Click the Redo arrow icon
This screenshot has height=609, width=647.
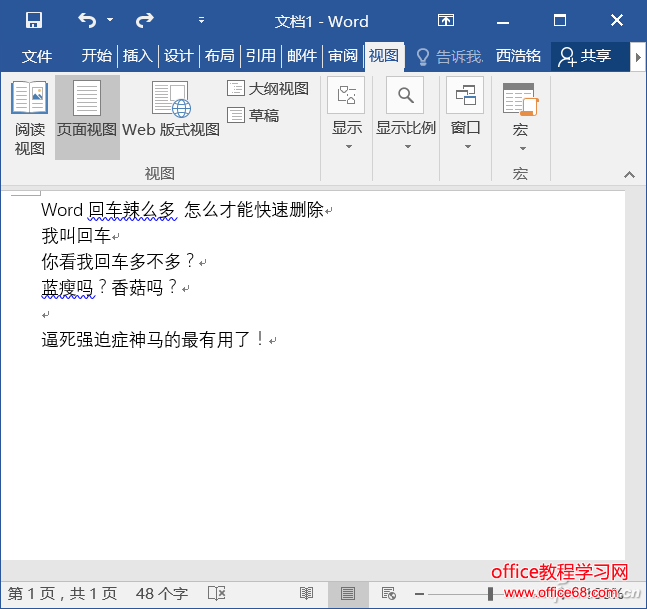145,20
